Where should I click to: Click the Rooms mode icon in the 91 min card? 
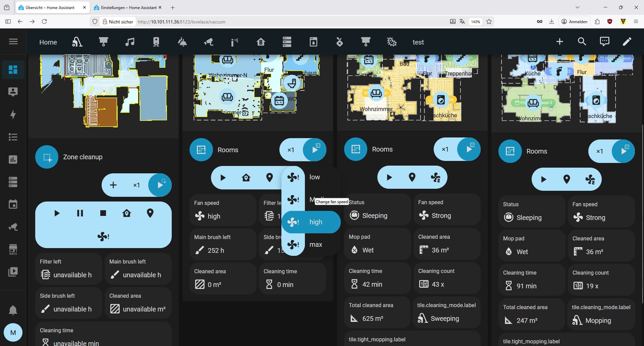(x=510, y=151)
